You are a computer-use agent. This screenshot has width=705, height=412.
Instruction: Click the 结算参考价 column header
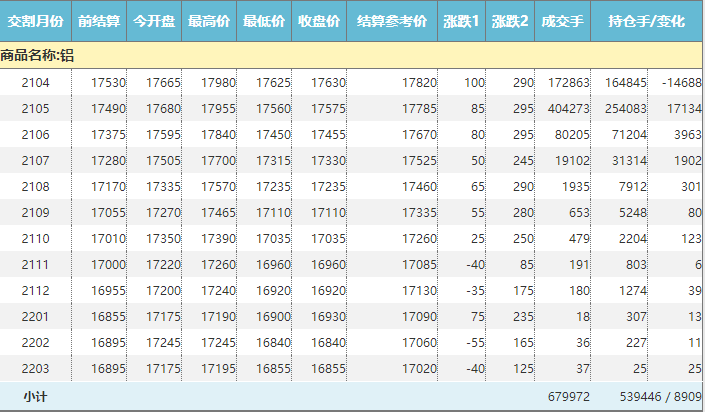pyautogui.click(x=392, y=21)
